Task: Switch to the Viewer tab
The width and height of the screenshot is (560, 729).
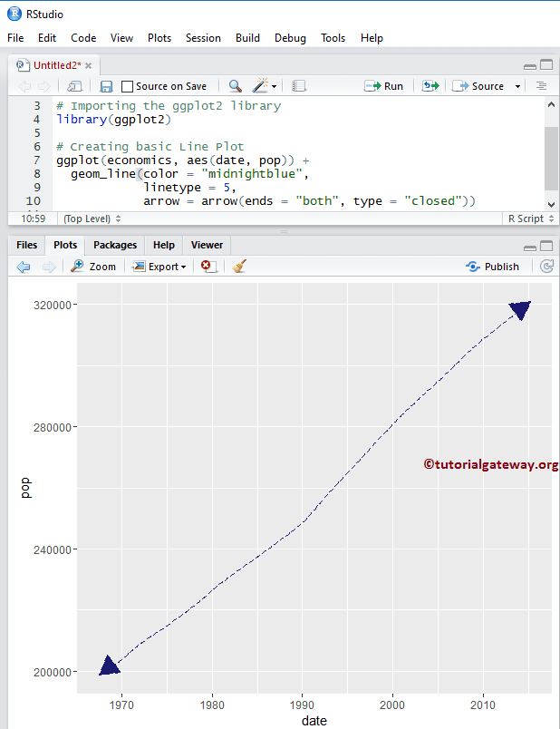Action: tap(207, 245)
